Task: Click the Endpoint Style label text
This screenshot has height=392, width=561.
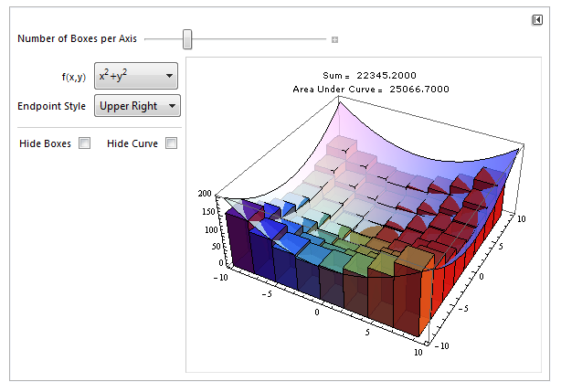Action: 52,106
